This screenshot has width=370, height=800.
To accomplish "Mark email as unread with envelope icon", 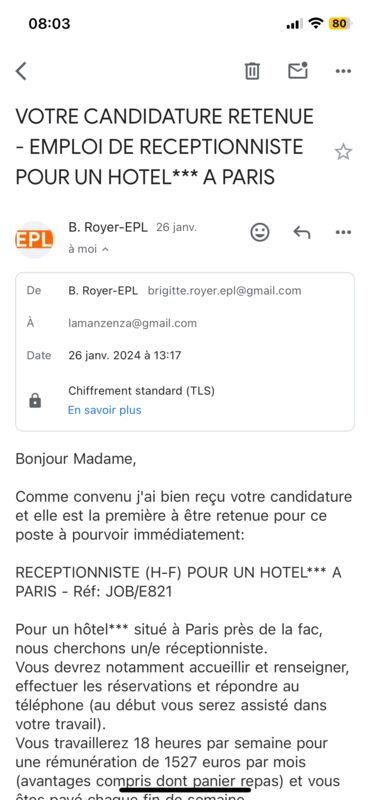I will [298, 70].
